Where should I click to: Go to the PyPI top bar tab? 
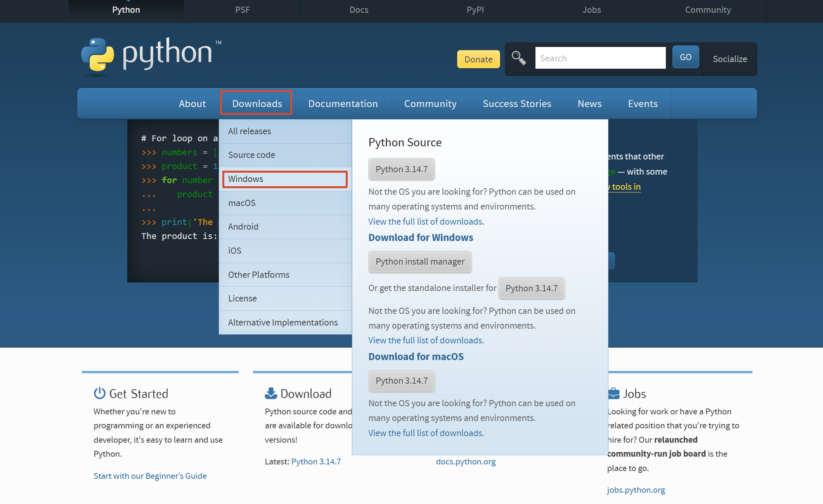[x=475, y=10]
